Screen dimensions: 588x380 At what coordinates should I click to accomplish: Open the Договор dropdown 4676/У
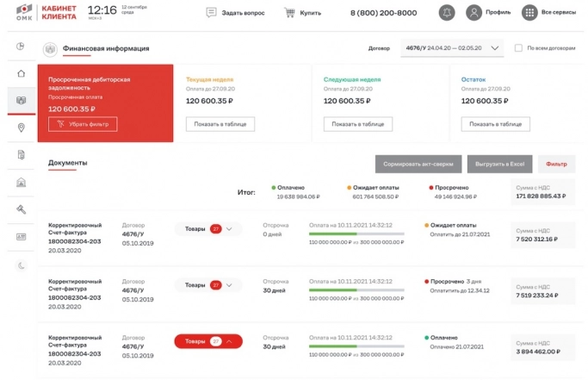click(452, 48)
